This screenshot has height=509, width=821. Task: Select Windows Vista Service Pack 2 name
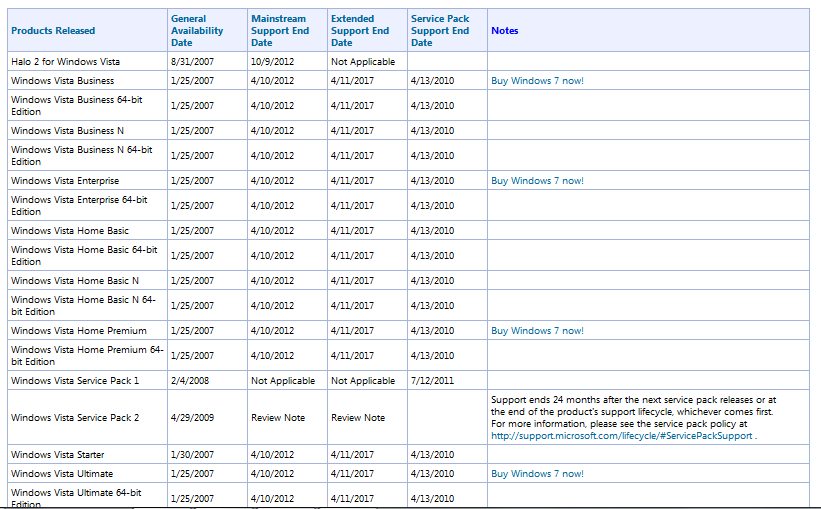click(x=75, y=418)
